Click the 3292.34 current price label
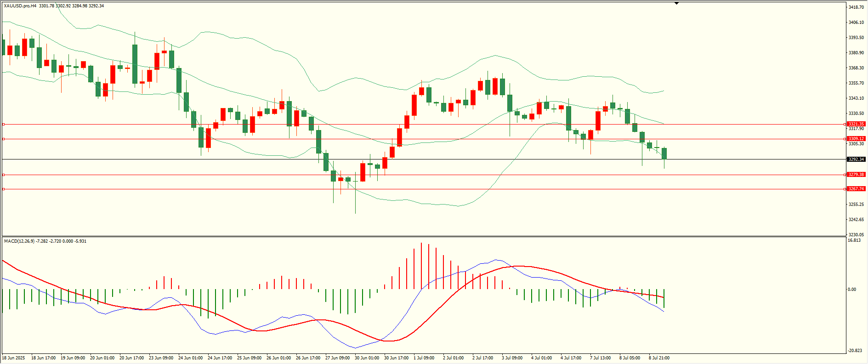Screen dimensions: 868x364 (856, 159)
